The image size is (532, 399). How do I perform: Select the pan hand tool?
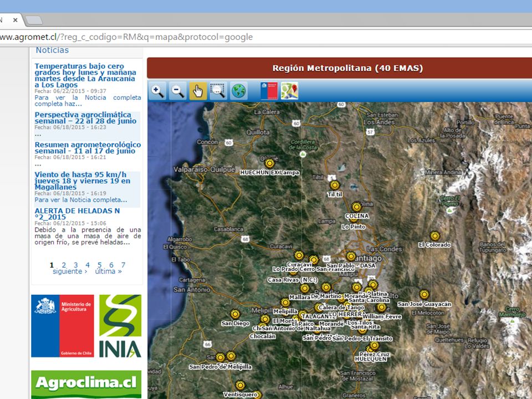click(198, 91)
